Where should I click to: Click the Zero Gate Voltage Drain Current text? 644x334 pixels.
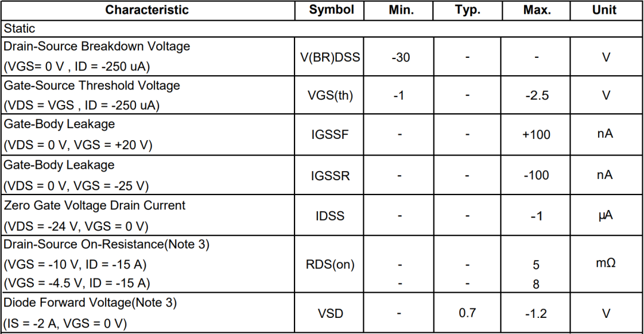(x=95, y=205)
